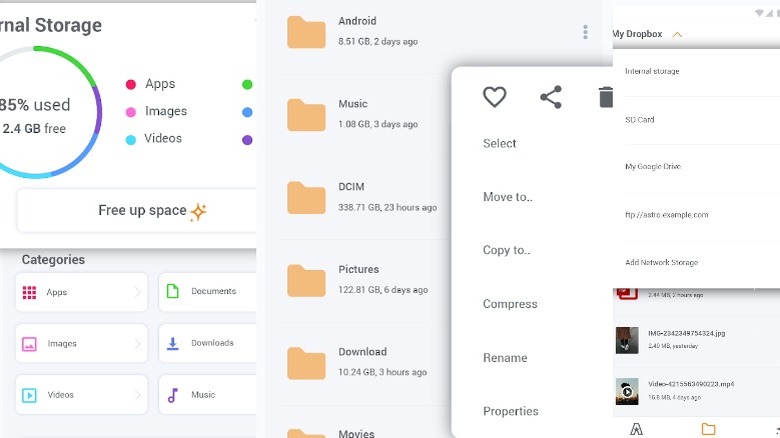Open the Video-4215563490223.mp4 thumbnail

pyautogui.click(x=627, y=390)
